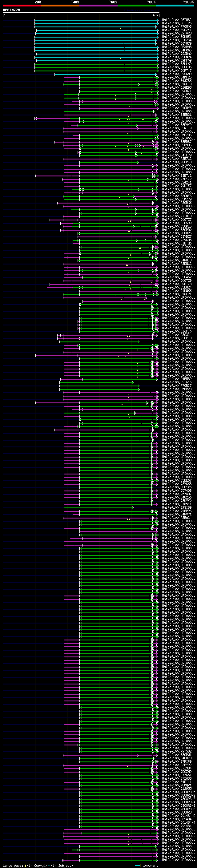Pick the UniRef100_C0PT47 hit

pos(177,71)
